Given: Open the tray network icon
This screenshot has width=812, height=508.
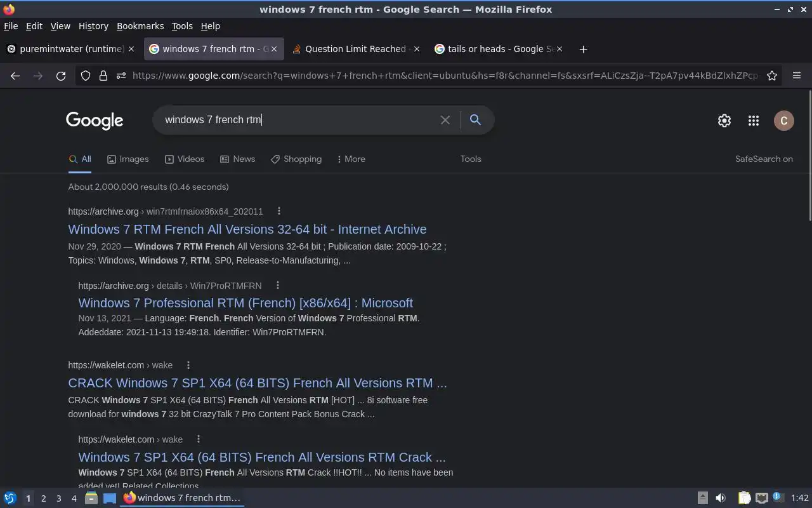Looking at the screenshot, I should [762, 498].
